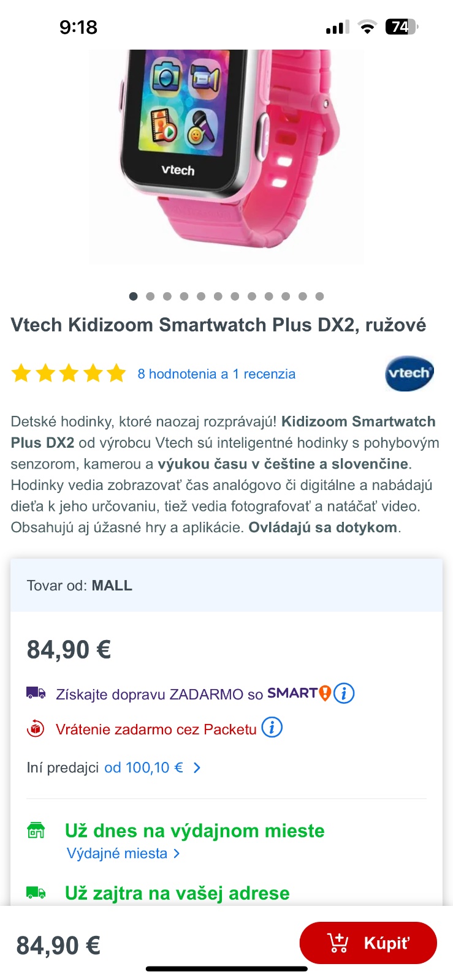Open 'Výdajné miesta' pickup points link

click(117, 853)
